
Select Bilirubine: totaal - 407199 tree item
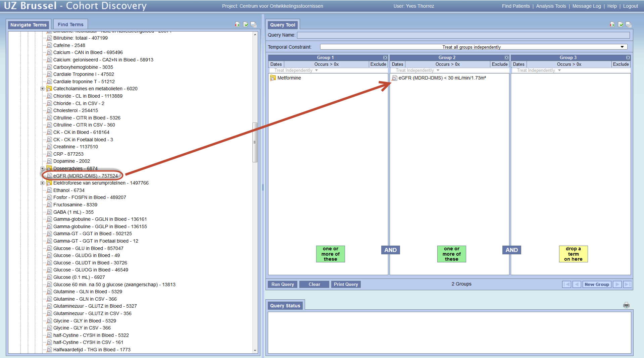tap(81, 38)
